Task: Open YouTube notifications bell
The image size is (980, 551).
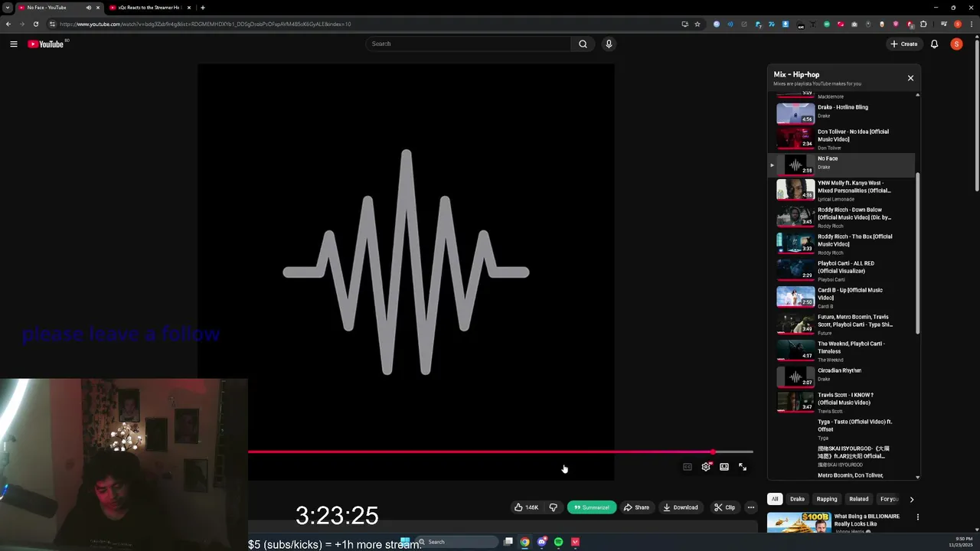Action: (x=934, y=44)
